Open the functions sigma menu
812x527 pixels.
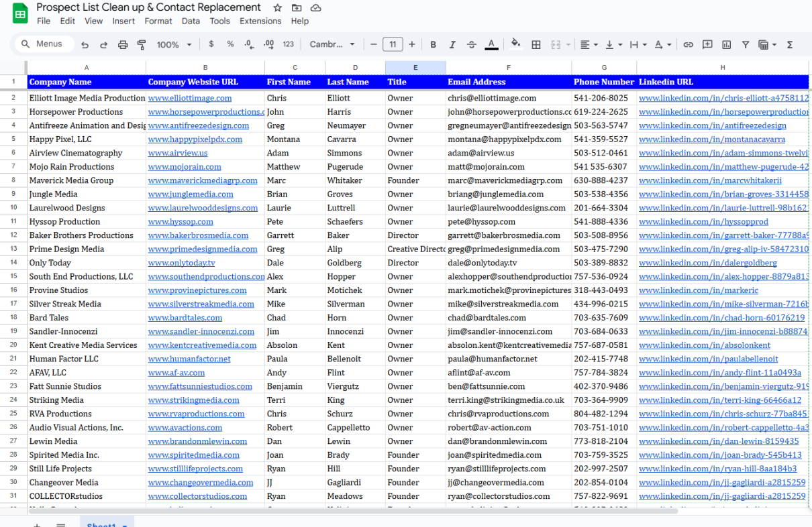(x=790, y=45)
